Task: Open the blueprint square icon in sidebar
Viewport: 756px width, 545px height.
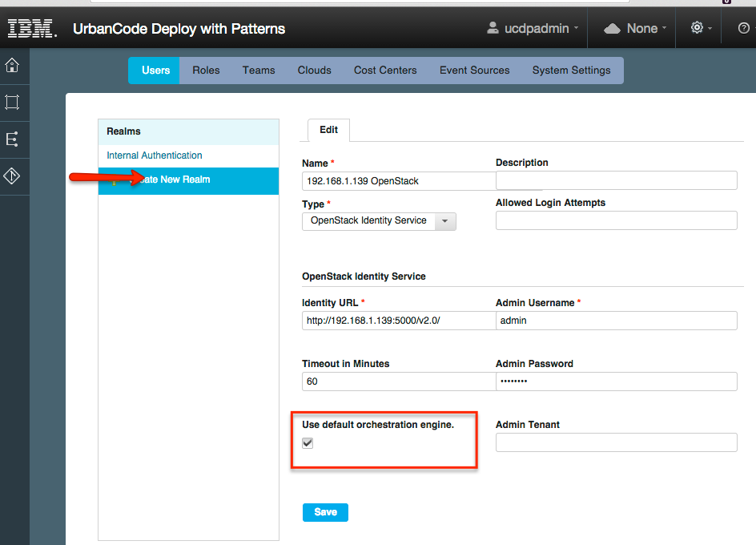Action: tap(12, 103)
